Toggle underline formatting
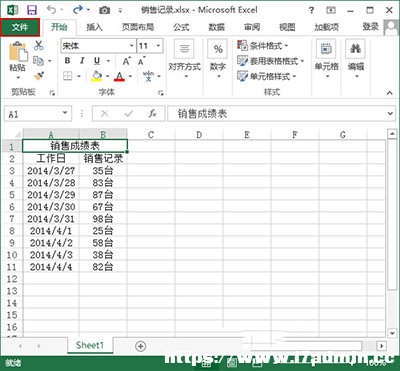 [x=97, y=61]
